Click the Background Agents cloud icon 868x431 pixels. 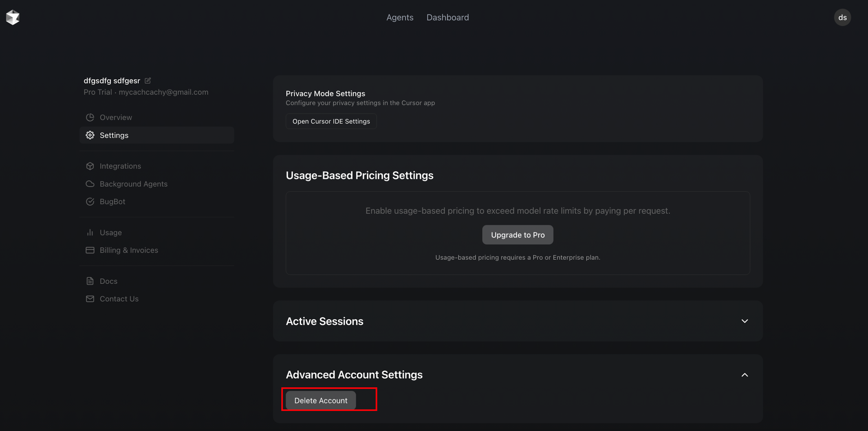90,184
